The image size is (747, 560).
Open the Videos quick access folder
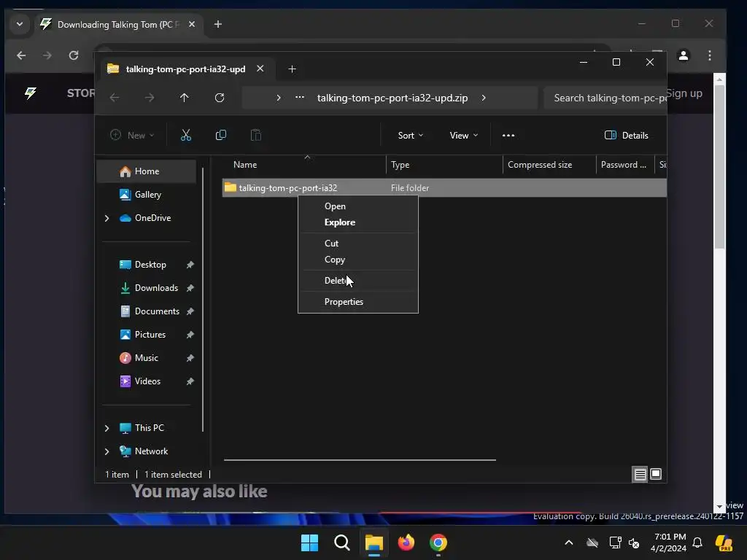(x=147, y=381)
